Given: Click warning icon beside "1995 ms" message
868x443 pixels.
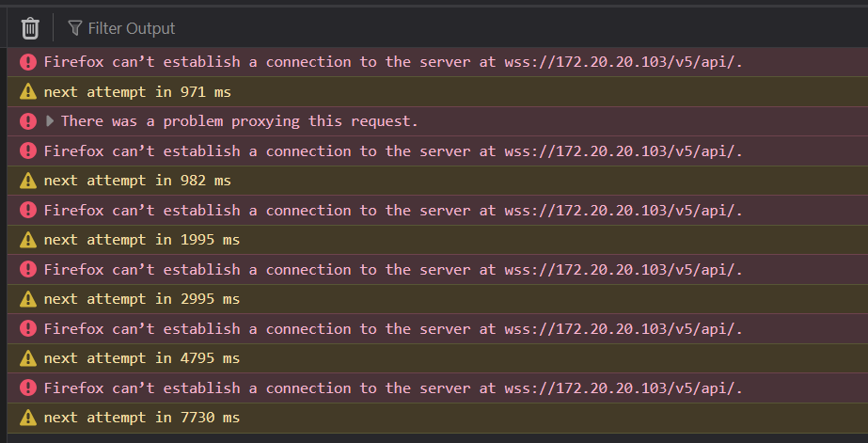Looking at the screenshot, I should pos(27,240).
